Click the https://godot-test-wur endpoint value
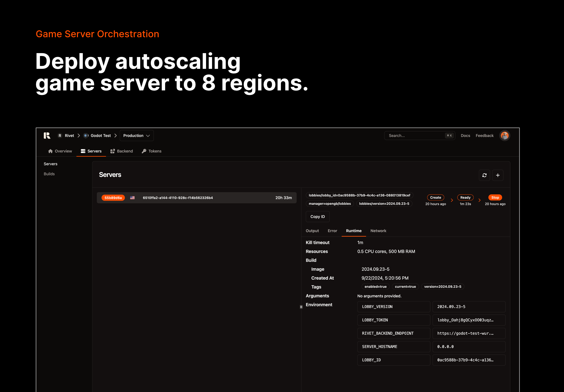564x392 pixels. 469,333
